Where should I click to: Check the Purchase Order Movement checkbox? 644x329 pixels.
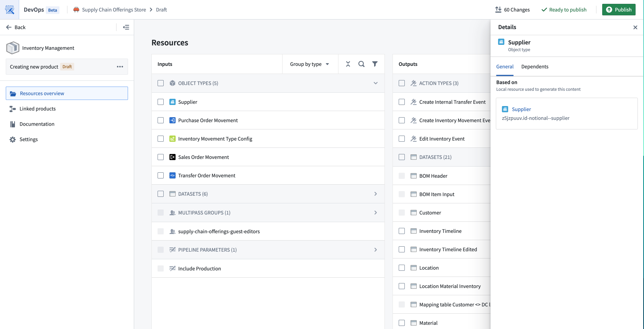pyautogui.click(x=161, y=120)
